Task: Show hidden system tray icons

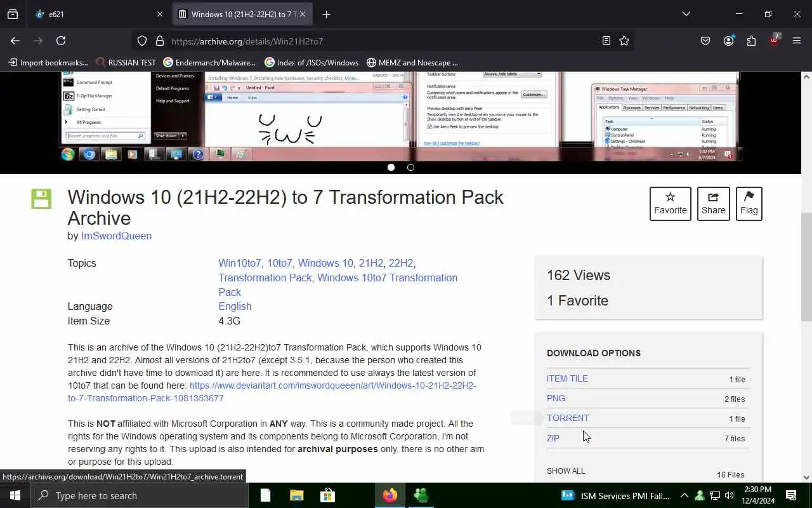Action: coord(684,495)
